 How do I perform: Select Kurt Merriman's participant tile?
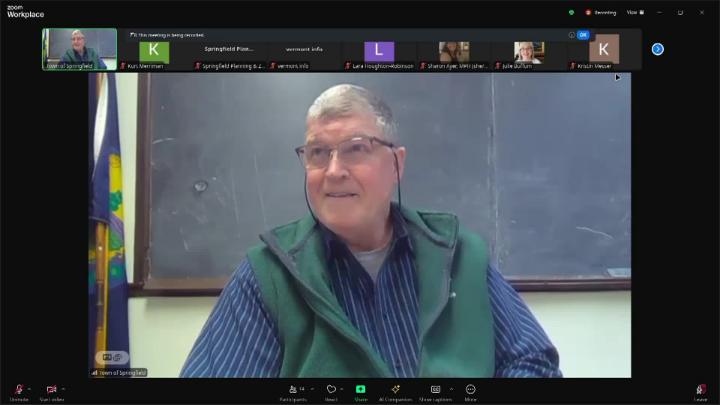click(154, 53)
